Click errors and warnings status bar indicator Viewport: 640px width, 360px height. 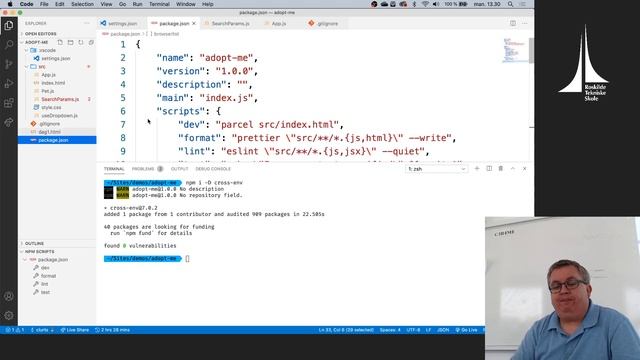click(x=15, y=330)
